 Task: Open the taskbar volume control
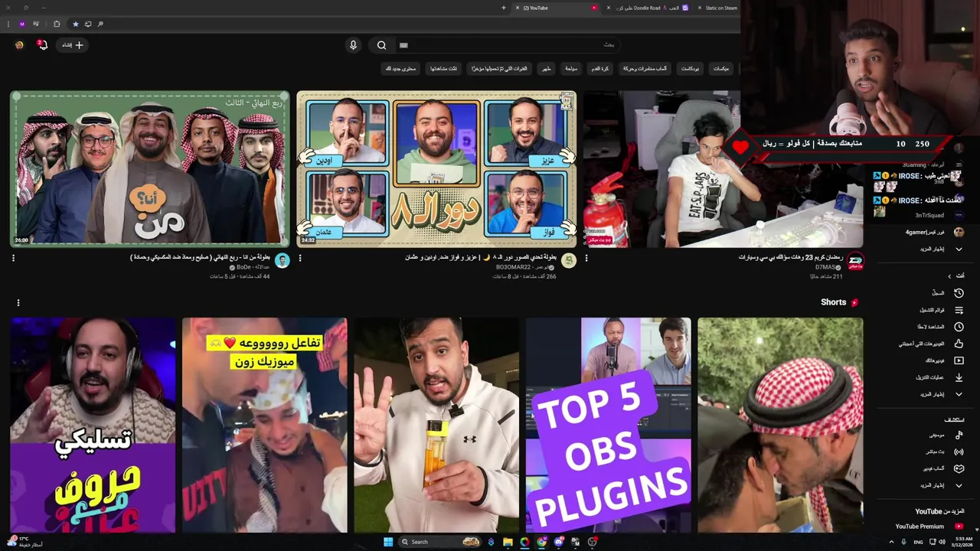(942, 542)
